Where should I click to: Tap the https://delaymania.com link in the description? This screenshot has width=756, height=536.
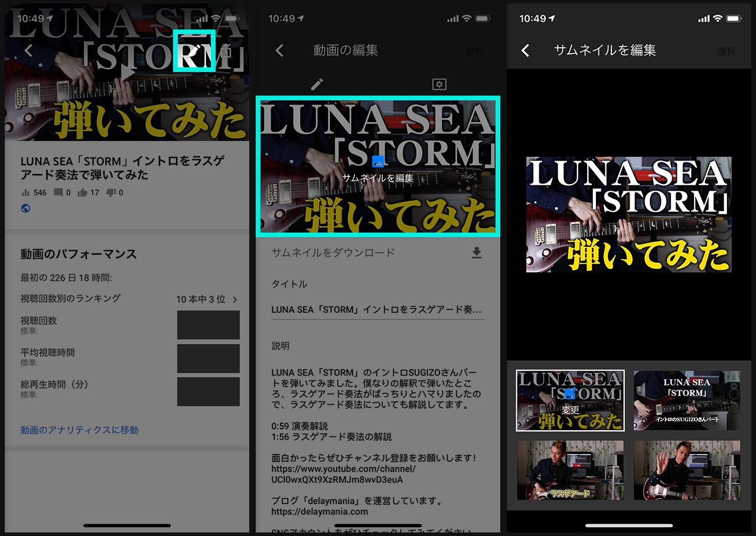(320, 511)
